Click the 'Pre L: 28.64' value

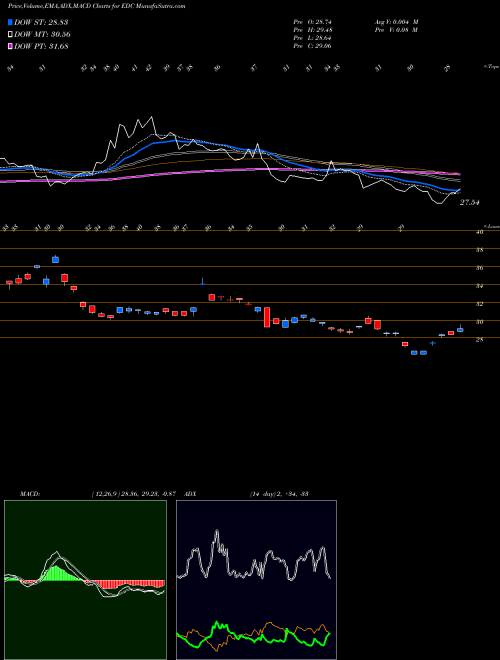point(313,38)
